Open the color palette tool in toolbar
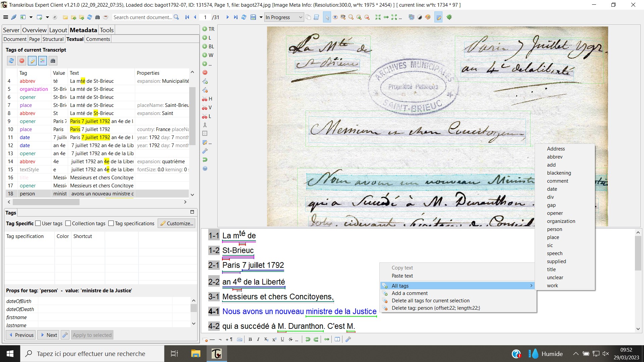 click(x=428, y=17)
